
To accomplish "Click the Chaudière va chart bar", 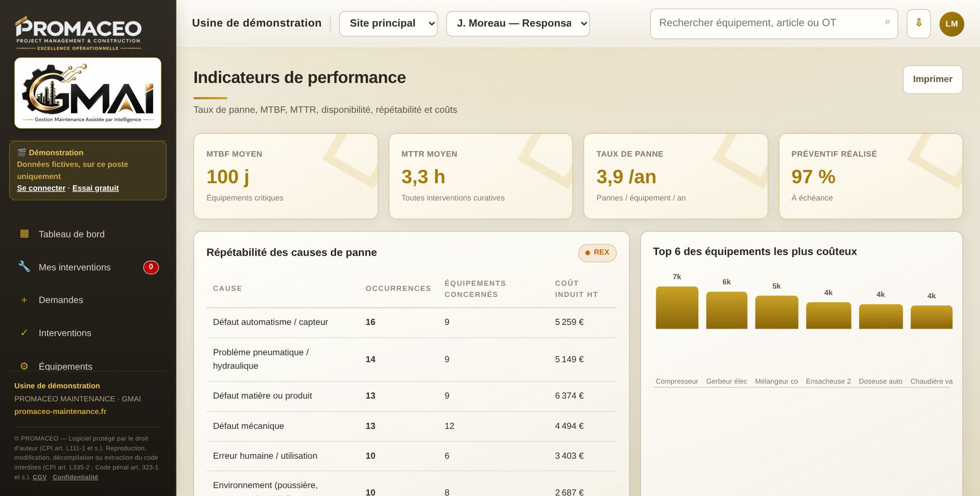I will [x=932, y=317].
